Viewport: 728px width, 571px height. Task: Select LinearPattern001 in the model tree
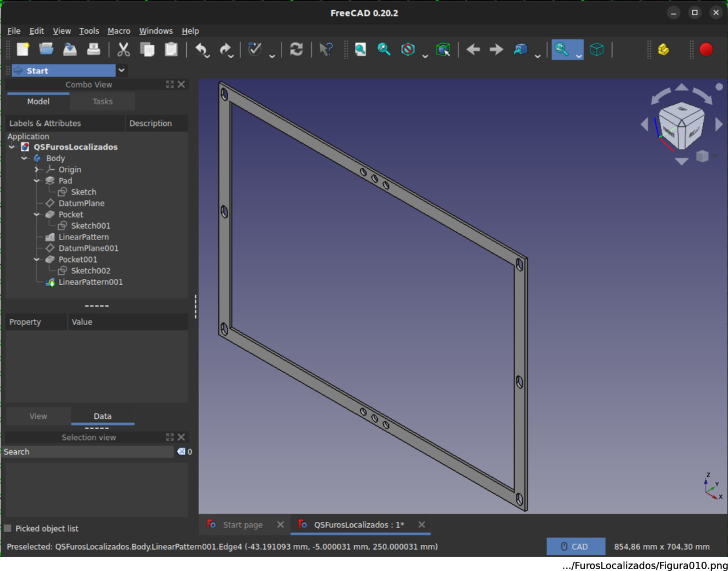click(x=90, y=282)
